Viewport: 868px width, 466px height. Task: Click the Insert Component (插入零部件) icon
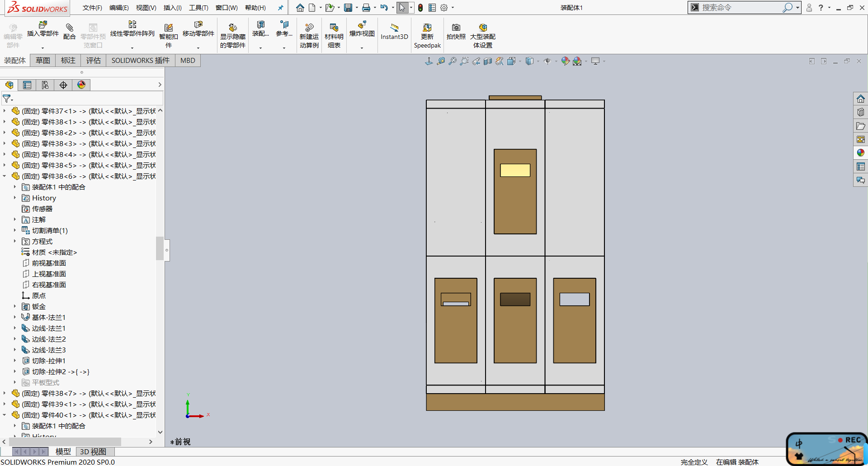(x=43, y=29)
